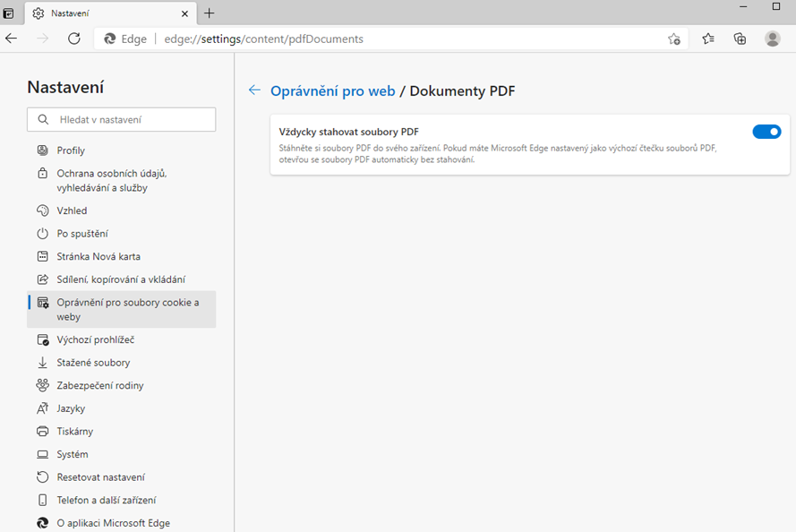Open Vzhled settings section

tap(122, 210)
